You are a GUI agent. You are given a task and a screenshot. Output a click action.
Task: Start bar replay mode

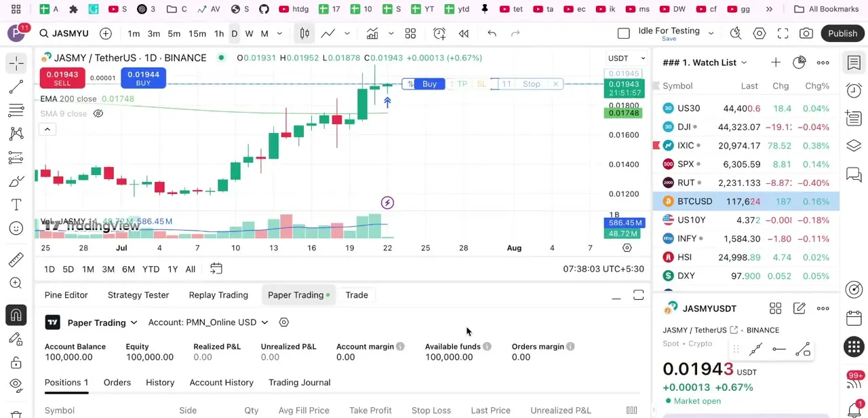(464, 33)
